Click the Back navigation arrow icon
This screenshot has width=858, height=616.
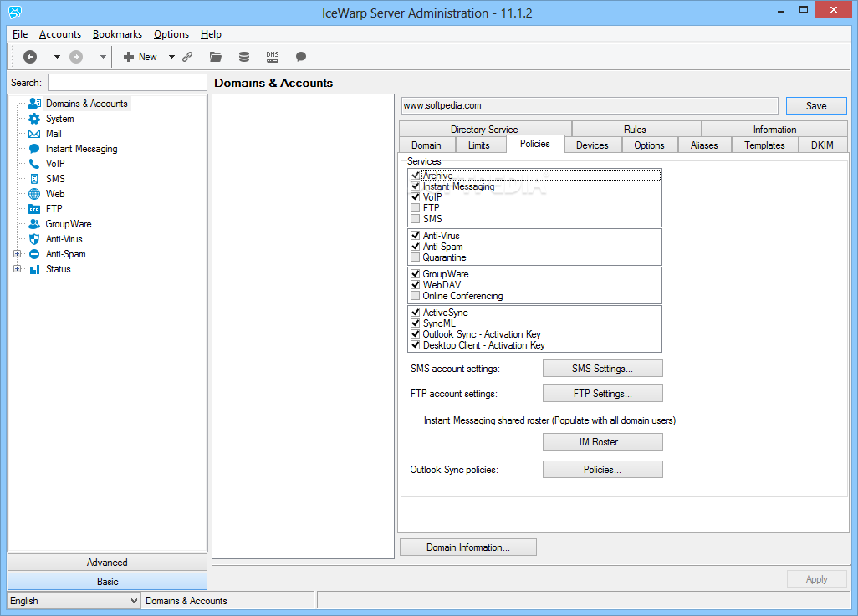coord(30,56)
